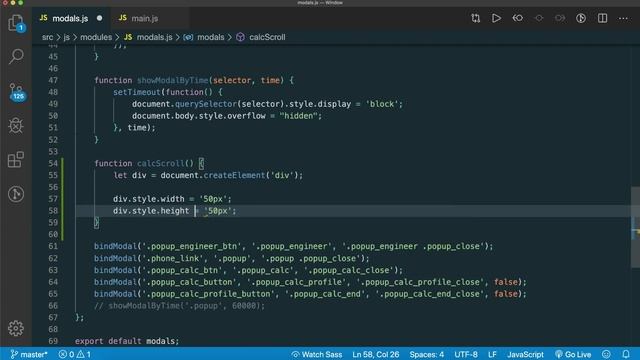Click on 'calcScroll' function name on line 54
640x360 pixels.
[x=160, y=163]
